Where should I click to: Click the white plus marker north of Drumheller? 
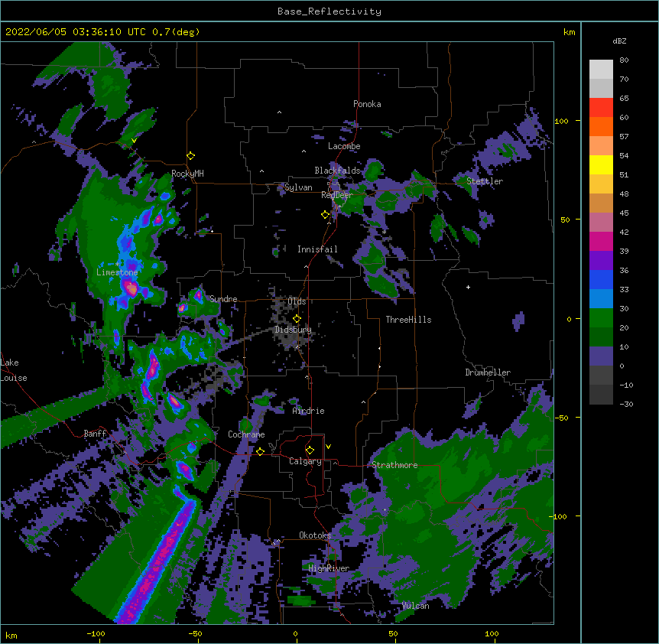468,287
